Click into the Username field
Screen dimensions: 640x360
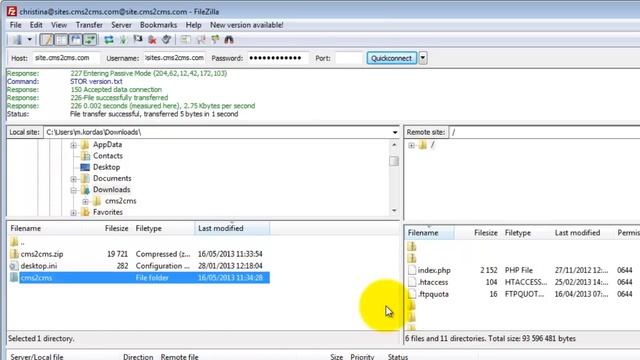point(174,58)
